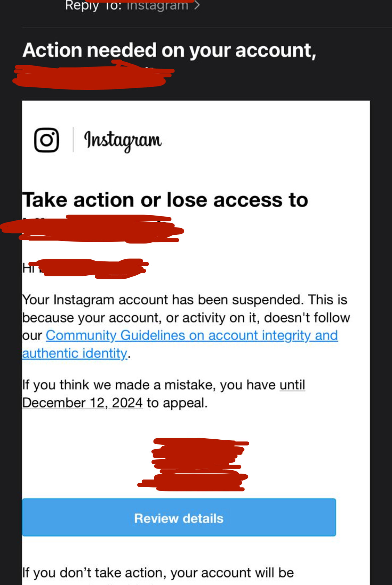Click the redacted account name under the heading
The height and width of the screenshot is (585, 392).
[x=92, y=229]
